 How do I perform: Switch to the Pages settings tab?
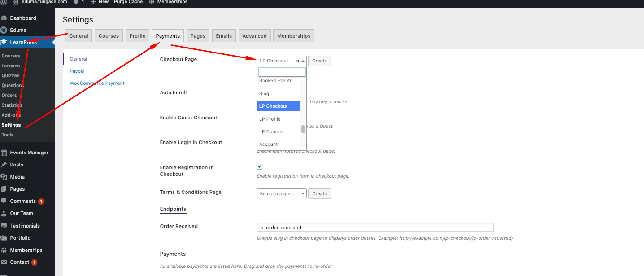(198, 36)
